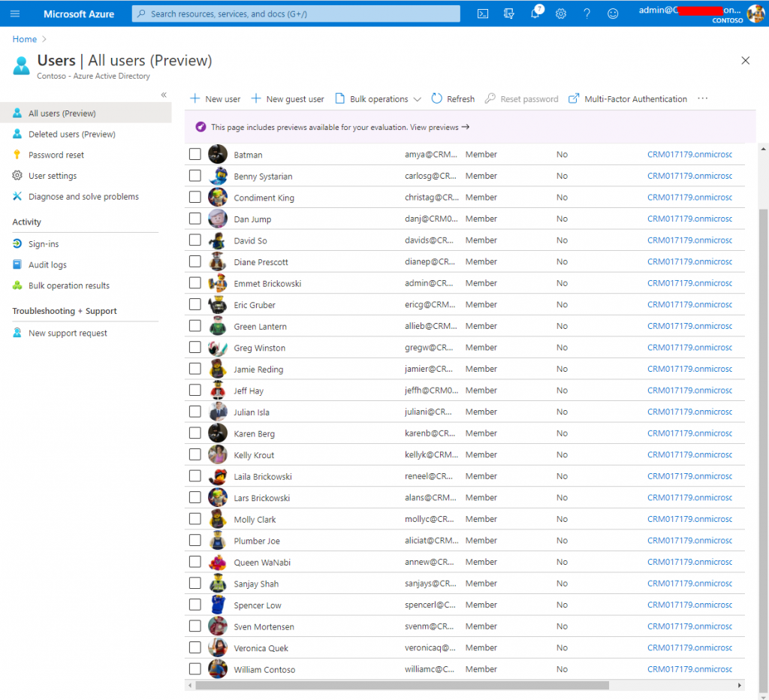769x700 pixels.
Task: Go to Deleted users (Preview)
Action: pos(72,134)
